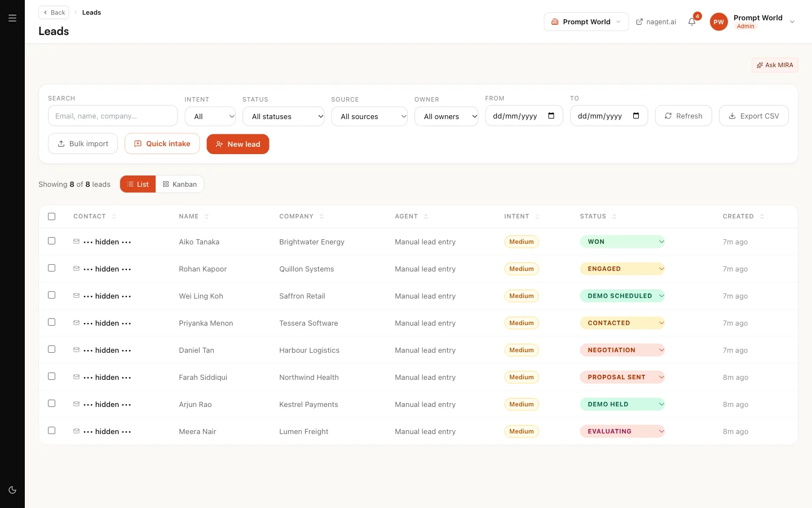The height and width of the screenshot is (508, 812).
Task: Click the envelope icon for Daniel Tan
Action: [x=76, y=350]
